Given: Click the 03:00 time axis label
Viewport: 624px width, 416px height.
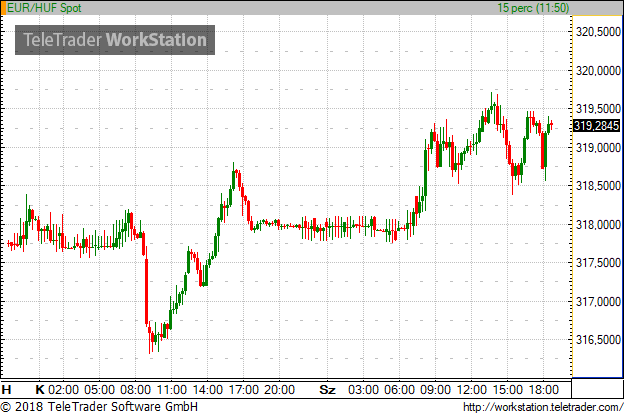Looking at the screenshot, I should [363, 389].
